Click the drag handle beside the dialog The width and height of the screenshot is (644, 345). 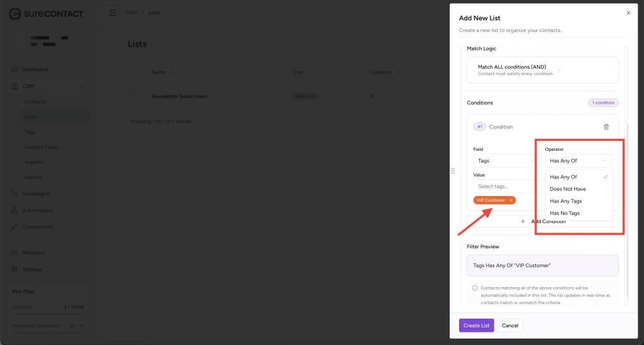pyautogui.click(x=453, y=171)
